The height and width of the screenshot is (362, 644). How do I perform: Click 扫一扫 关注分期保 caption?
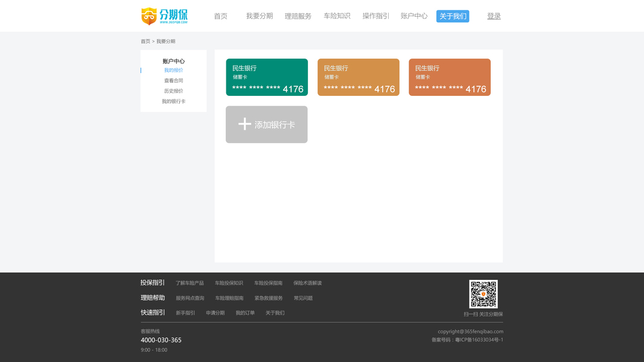pos(483,314)
